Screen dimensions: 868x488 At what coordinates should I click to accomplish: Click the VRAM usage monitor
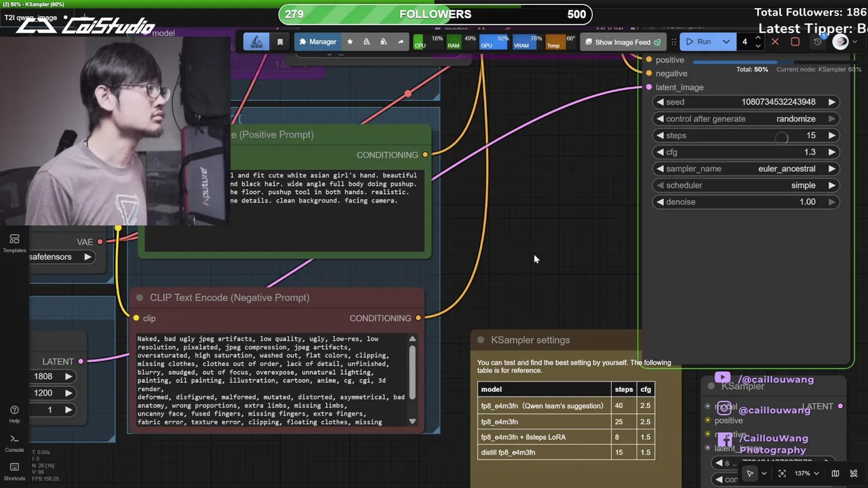[x=528, y=42]
